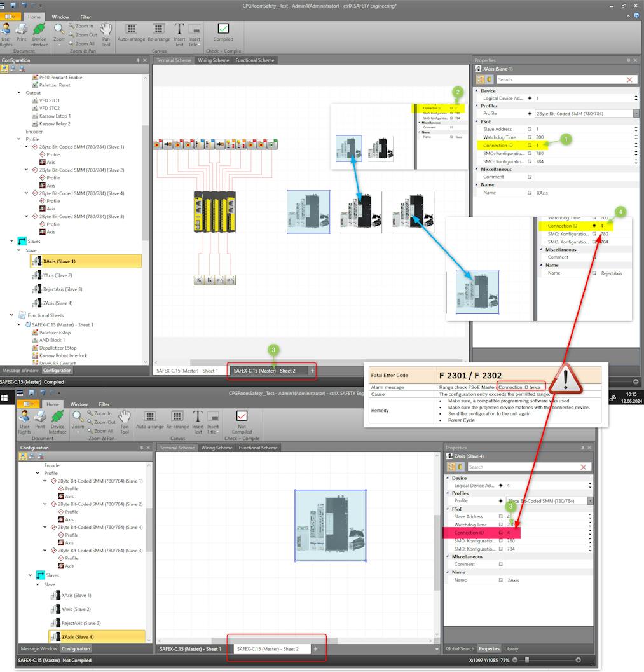Toggle marker box beside ZAxis Comment property
The width and height of the screenshot is (644, 672).
tap(501, 564)
